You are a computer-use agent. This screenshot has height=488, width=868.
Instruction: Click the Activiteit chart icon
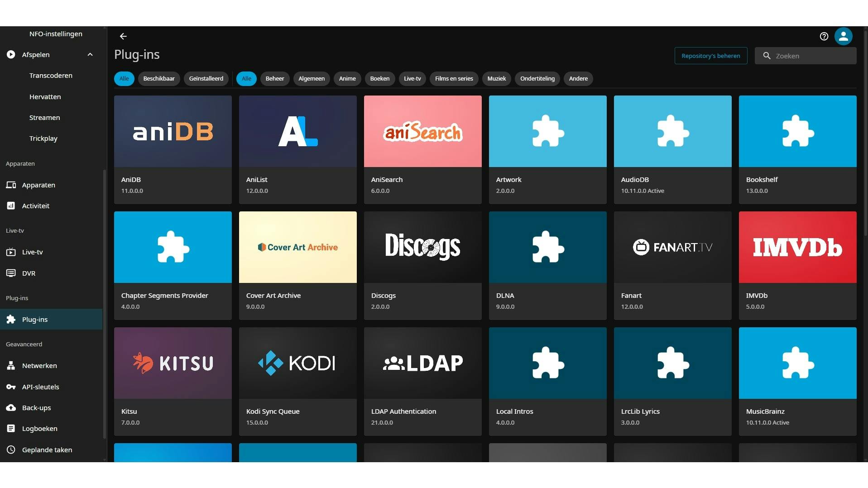[11, 206]
